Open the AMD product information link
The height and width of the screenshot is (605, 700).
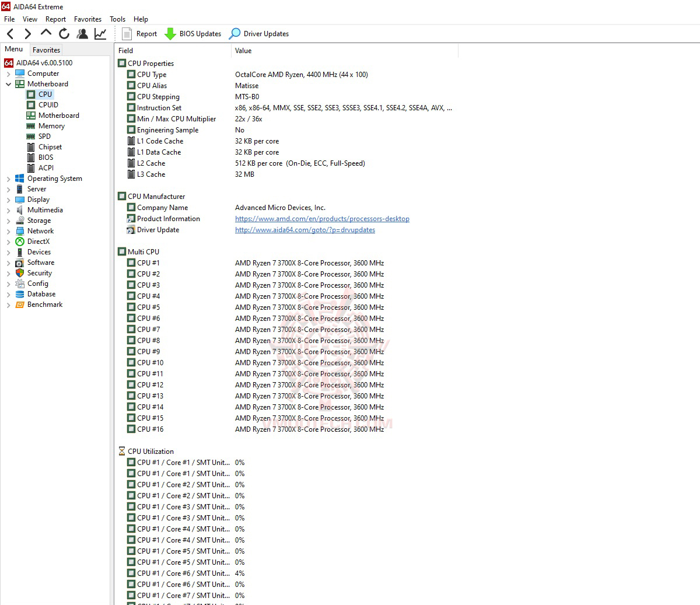[x=322, y=219]
